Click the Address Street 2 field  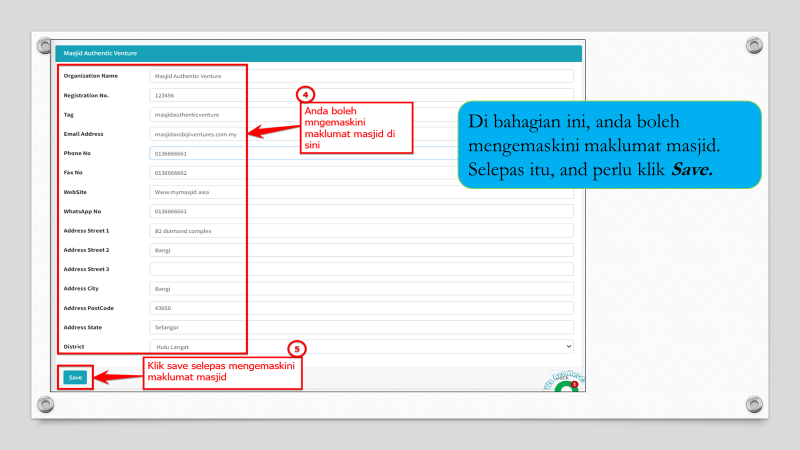(361, 250)
